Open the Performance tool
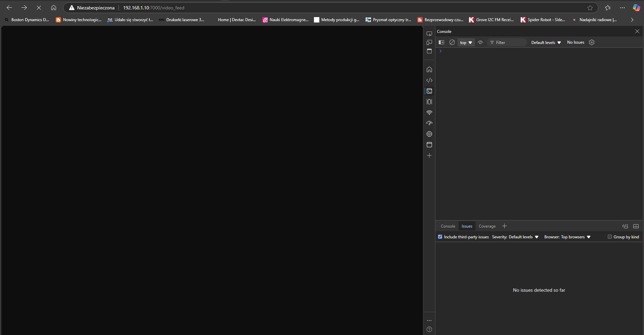Image resolution: width=644 pixels, height=335 pixels. [429, 123]
